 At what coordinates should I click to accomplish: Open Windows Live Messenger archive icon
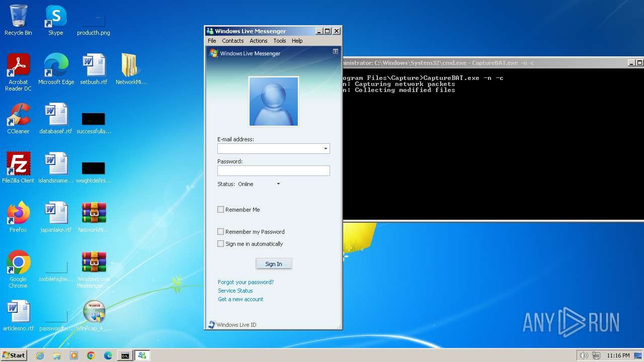[x=94, y=269]
